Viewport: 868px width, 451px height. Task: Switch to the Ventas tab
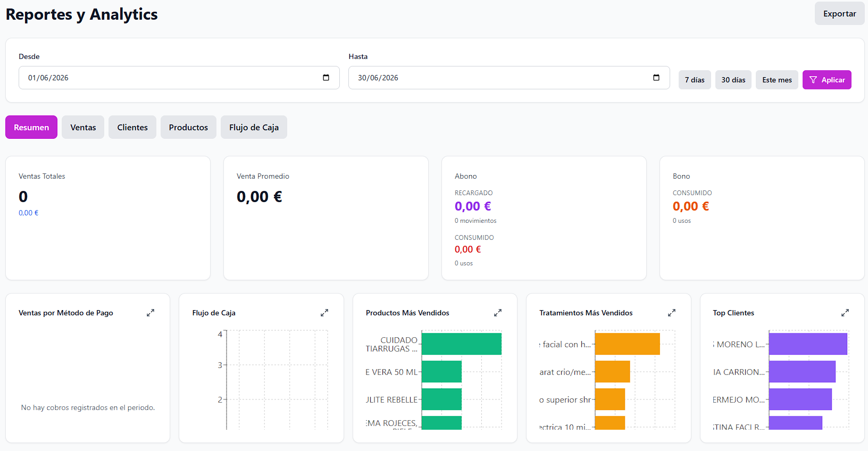83,127
